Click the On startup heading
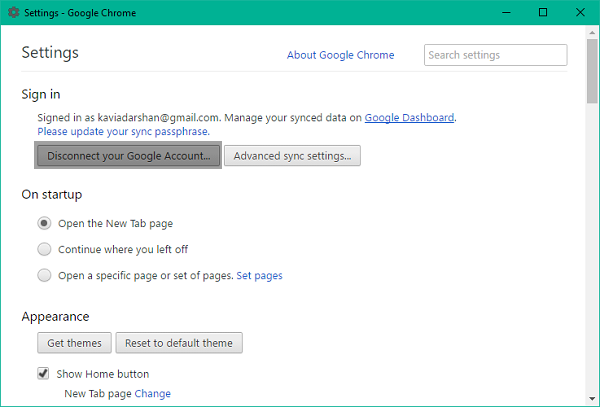Viewport: 600px width, 407px height. coord(52,194)
